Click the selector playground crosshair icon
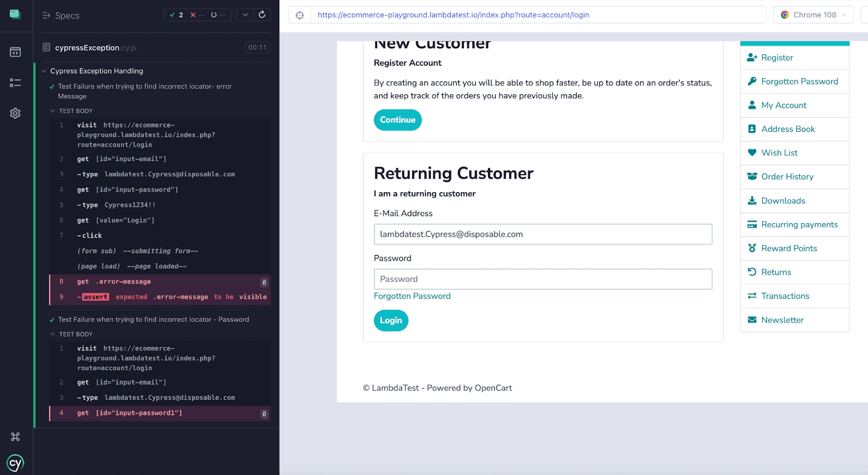Screen dimensions: 868x475 click(x=299, y=15)
